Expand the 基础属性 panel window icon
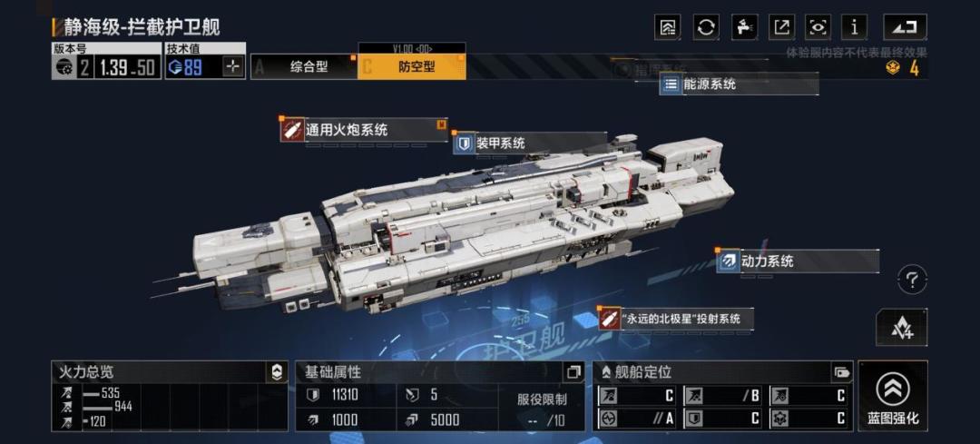The height and width of the screenshot is (444, 980). [573, 372]
